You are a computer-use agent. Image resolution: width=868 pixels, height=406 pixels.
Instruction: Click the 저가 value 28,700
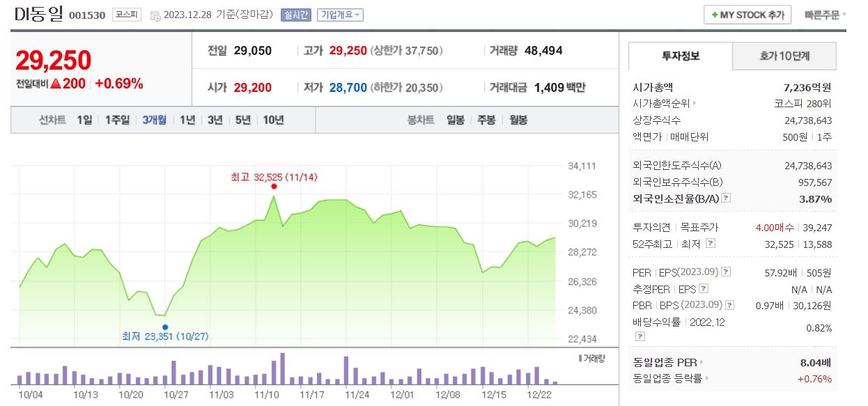(348, 88)
